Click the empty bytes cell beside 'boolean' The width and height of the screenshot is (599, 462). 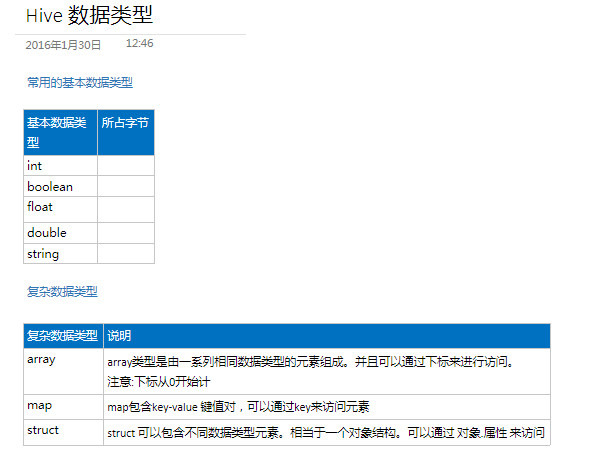(126, 186)
